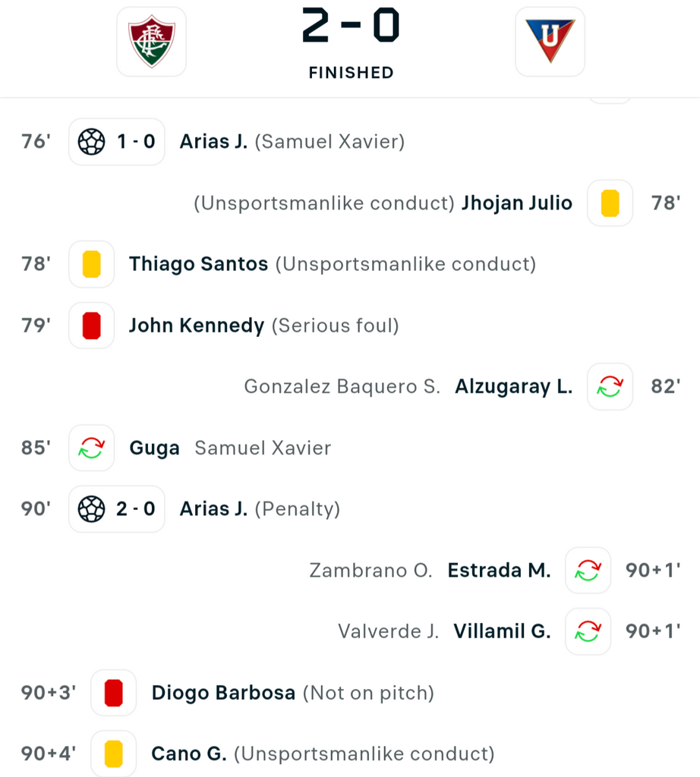
Task: Click the 90' penalty goal ball icon
Action: pos(92,509)
